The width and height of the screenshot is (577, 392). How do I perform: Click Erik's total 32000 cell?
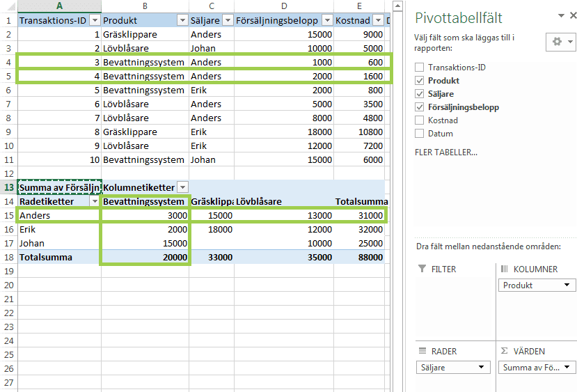coord(359,229)
